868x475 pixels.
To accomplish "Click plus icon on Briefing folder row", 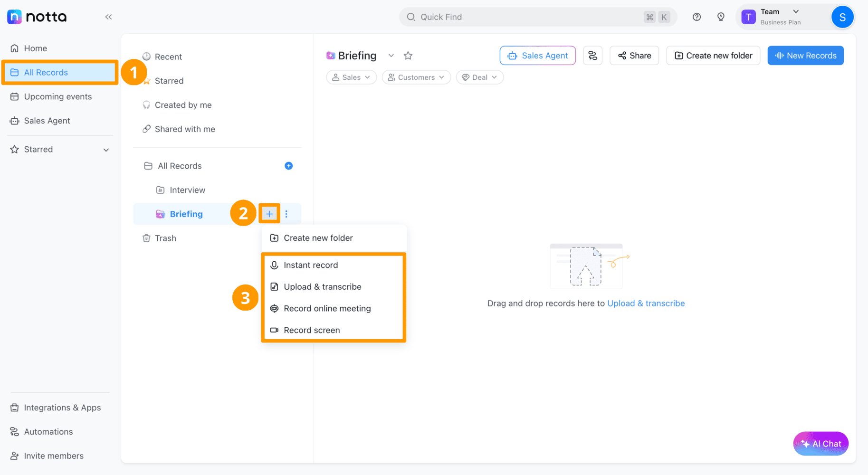I will tap(269, 214).
